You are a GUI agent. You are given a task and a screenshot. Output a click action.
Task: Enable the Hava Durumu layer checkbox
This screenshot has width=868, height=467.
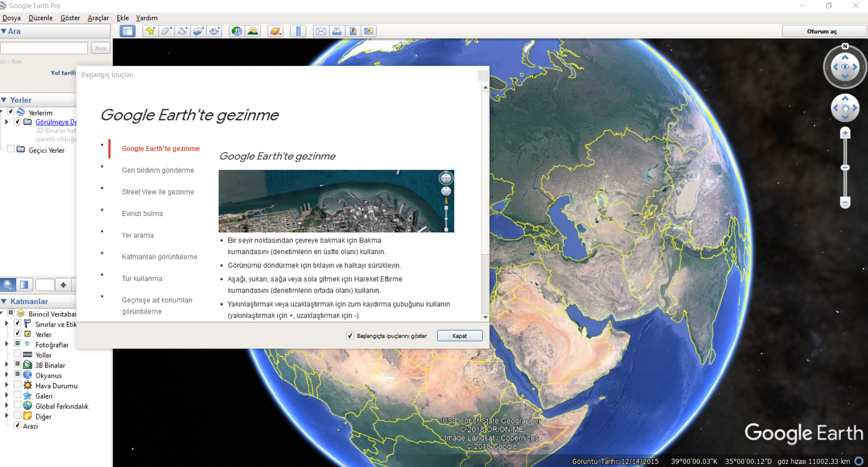point(18,384)
